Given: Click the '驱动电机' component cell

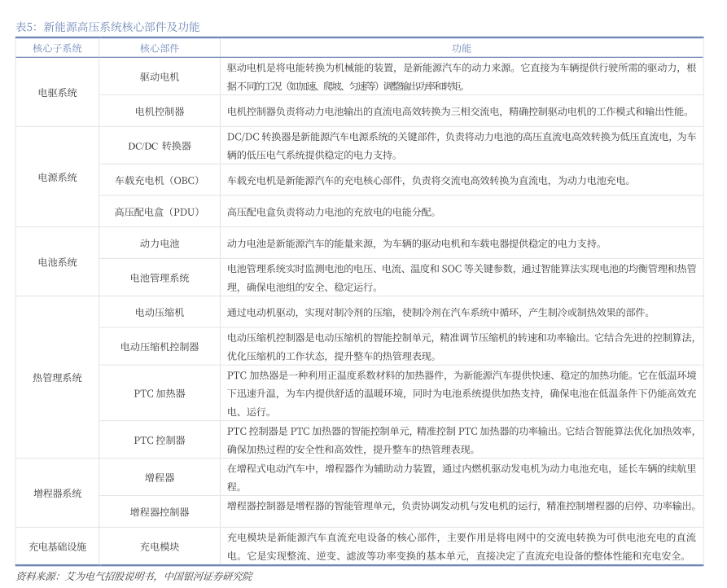Looking at the screenshot, I should 160,77.
